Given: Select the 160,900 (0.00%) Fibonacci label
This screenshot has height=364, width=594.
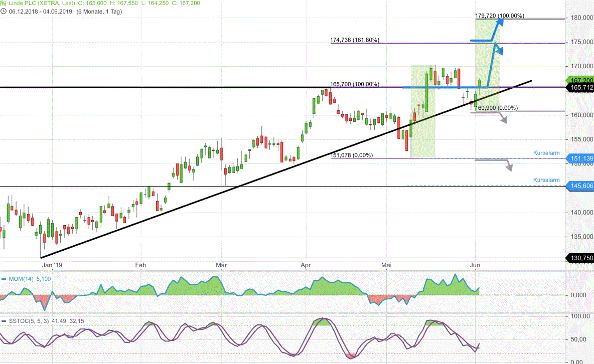Looking at the screenshot, I should click(x=496, y=108).
